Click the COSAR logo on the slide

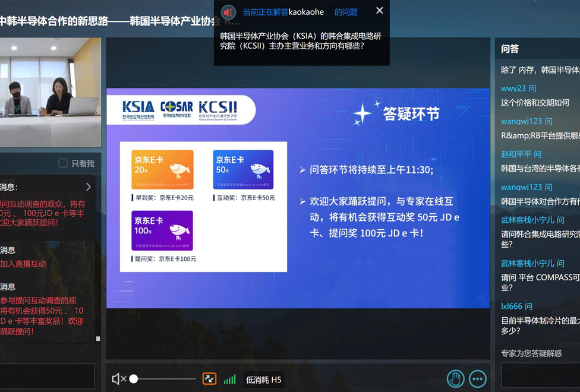(x=176, y=109)
